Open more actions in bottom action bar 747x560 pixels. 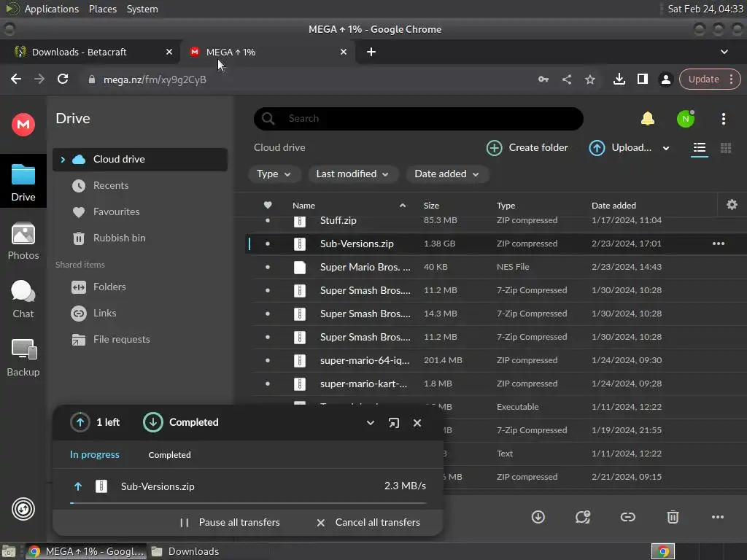pyautogui.click(x=718, y=517)
